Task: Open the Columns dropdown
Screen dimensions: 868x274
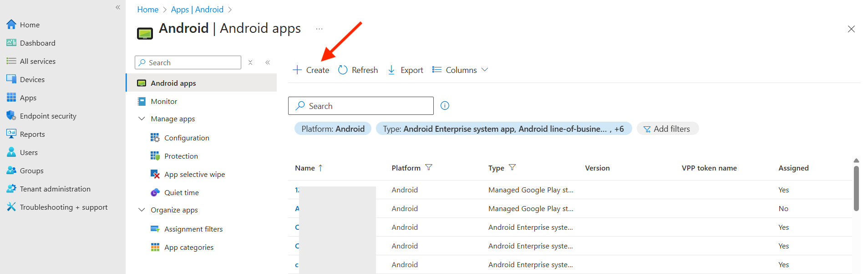Action: tap(460, 70)
